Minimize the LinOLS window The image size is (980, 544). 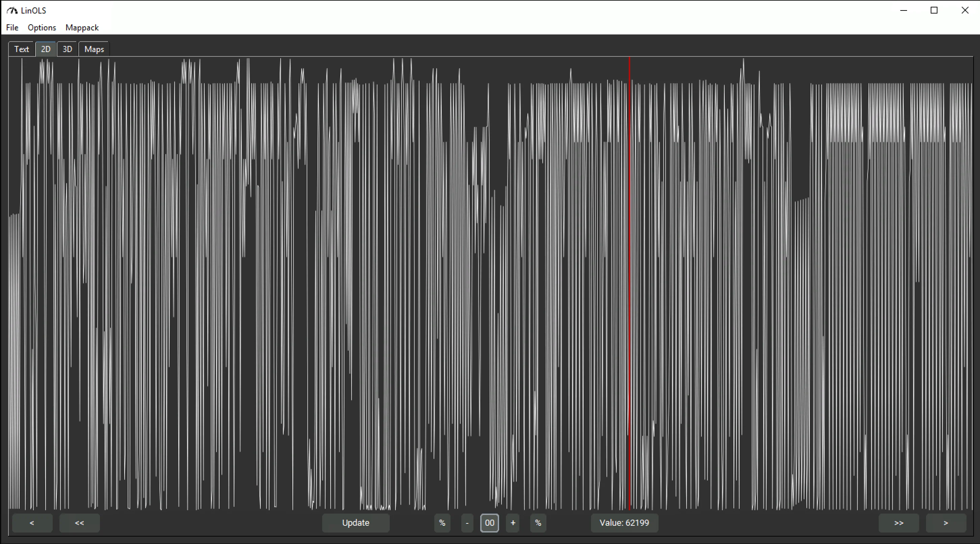[x=904, y=10]
